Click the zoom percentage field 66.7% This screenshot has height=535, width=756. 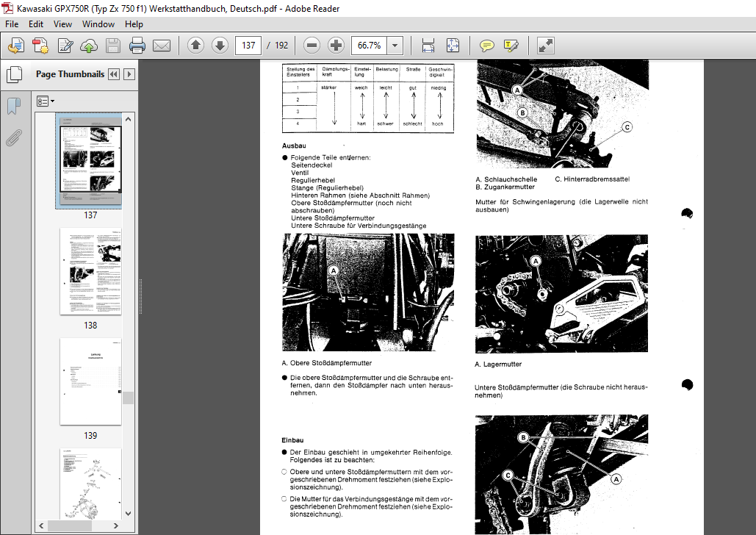pos(370,46)
